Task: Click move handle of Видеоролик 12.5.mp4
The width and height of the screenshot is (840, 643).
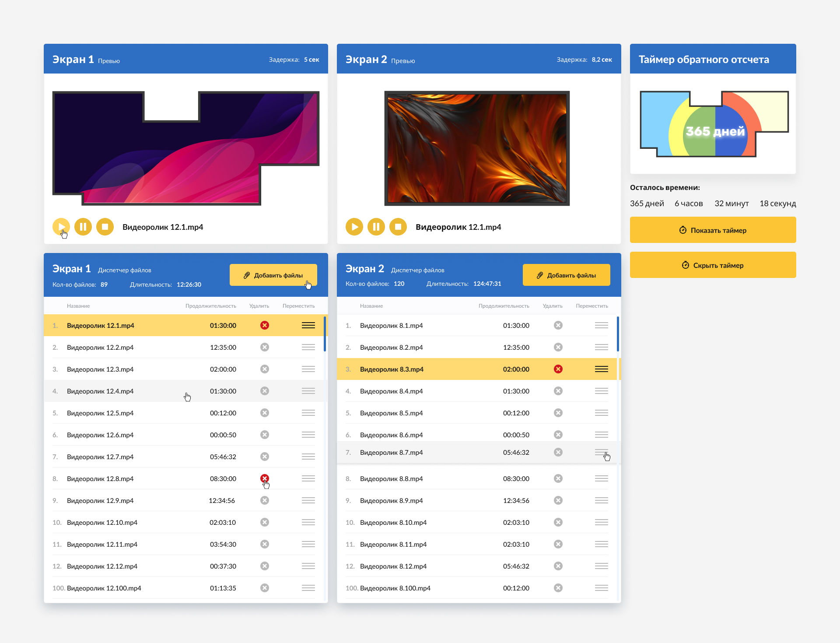Action: coord(308,413)
